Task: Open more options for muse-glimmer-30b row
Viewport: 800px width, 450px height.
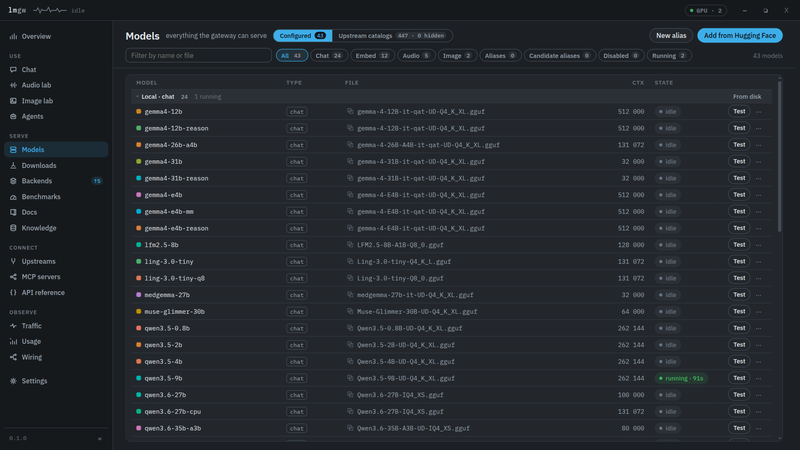Action: click(x=759, y=312)
